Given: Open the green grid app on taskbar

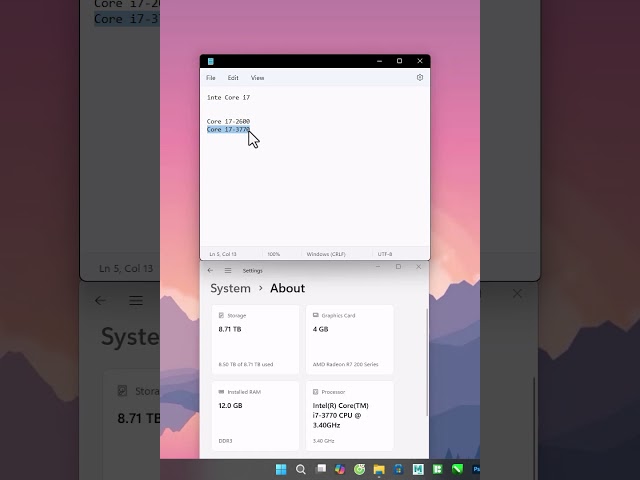Looking at the screenshot, I should coord(438,469).
